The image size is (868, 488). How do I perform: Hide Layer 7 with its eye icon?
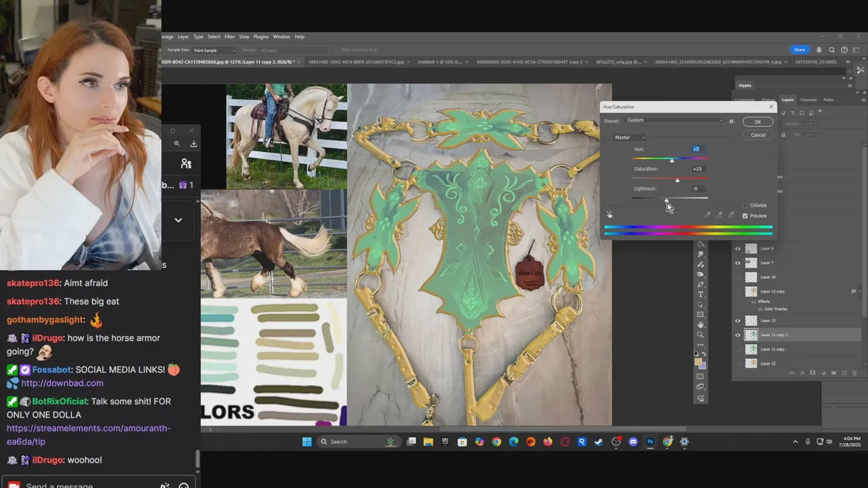click(738, 263)
